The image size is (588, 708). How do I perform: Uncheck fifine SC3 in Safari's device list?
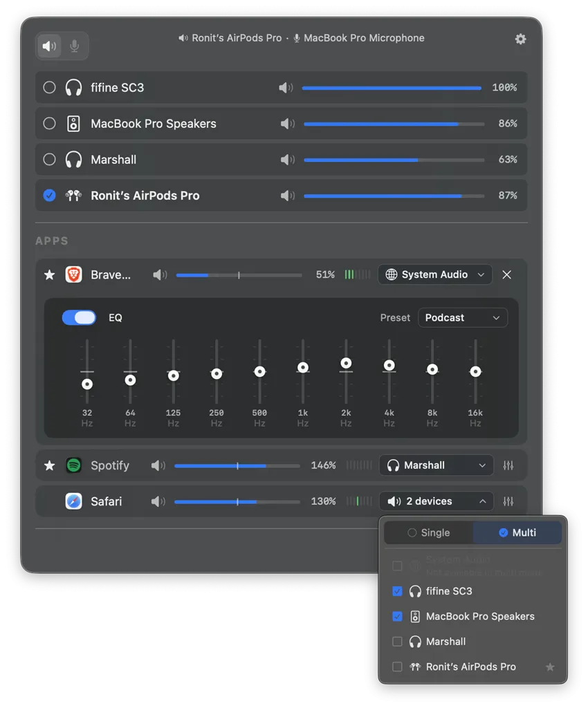(398, 591)
